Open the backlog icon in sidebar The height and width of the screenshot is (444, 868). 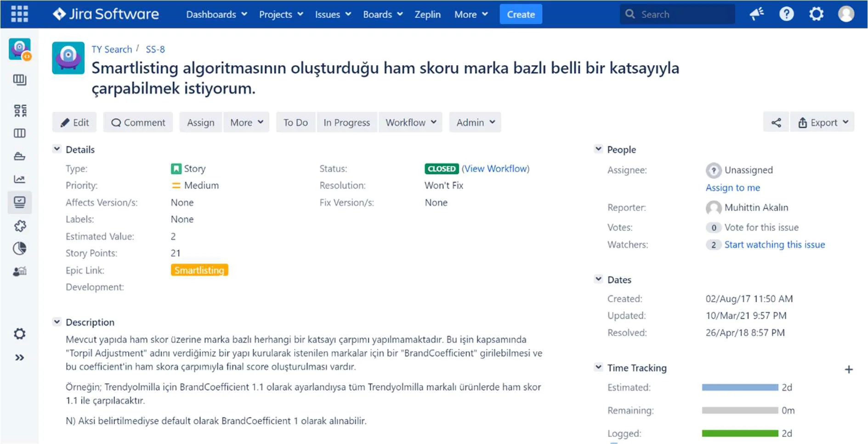20,111
